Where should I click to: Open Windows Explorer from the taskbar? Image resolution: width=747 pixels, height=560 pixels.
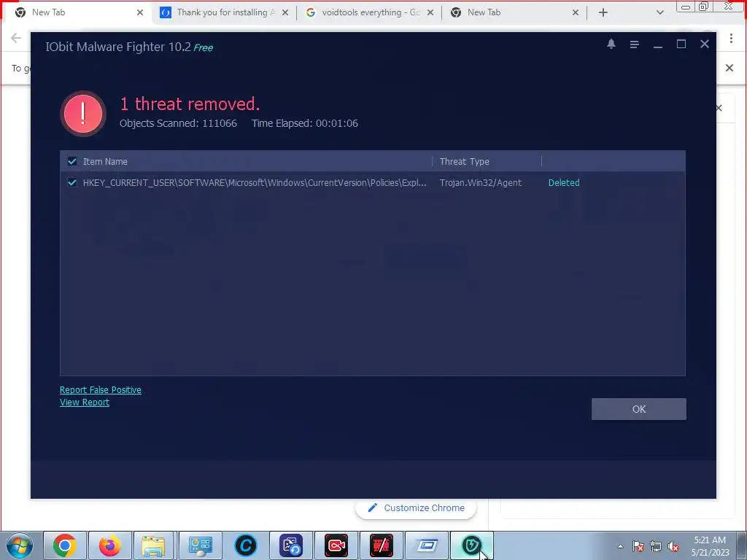click(x=154, y=545)
